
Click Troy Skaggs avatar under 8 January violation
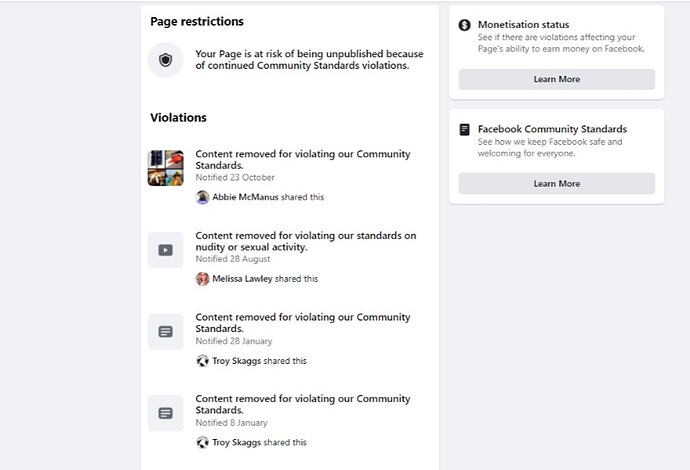[x=202, y=442]
